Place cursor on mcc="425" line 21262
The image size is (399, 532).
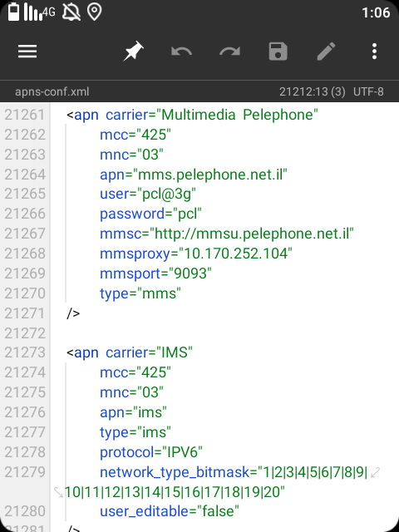pos(135,135)
